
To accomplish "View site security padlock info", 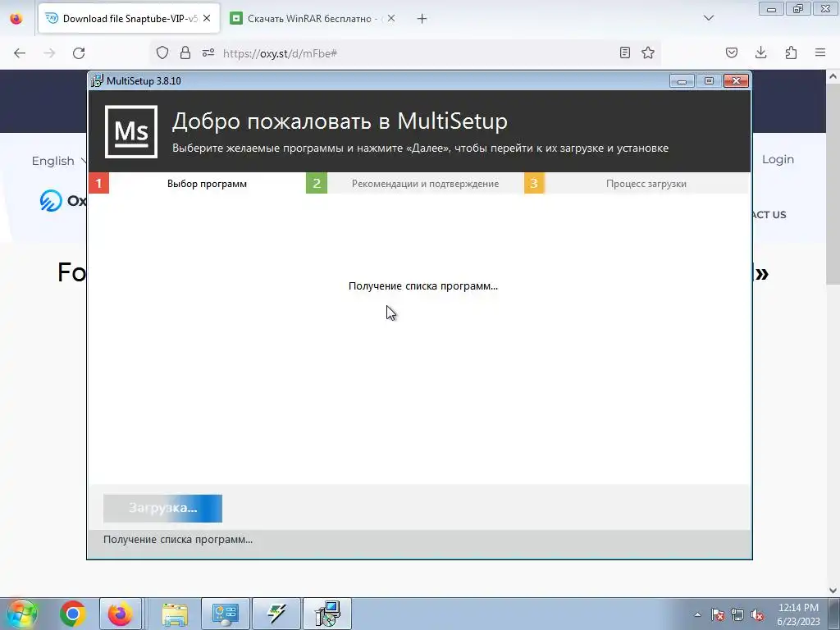I will (185, 52).
